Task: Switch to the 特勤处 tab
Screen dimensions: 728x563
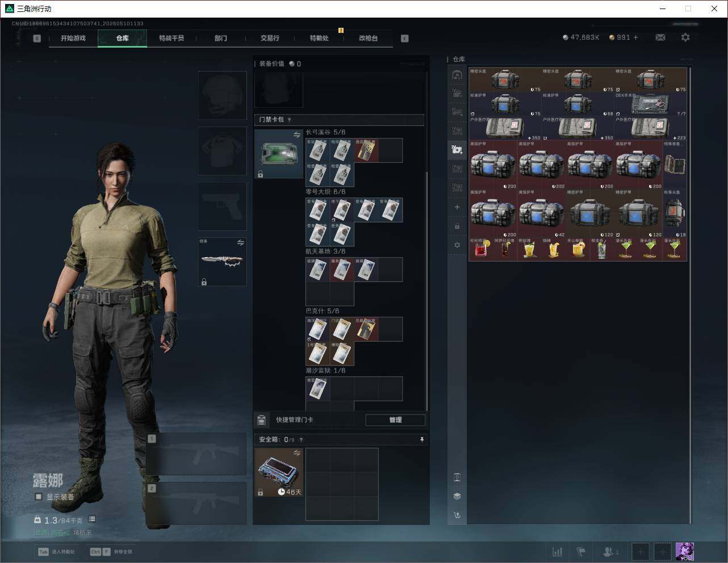Action: pyautogui.click(x=319, y=38)
